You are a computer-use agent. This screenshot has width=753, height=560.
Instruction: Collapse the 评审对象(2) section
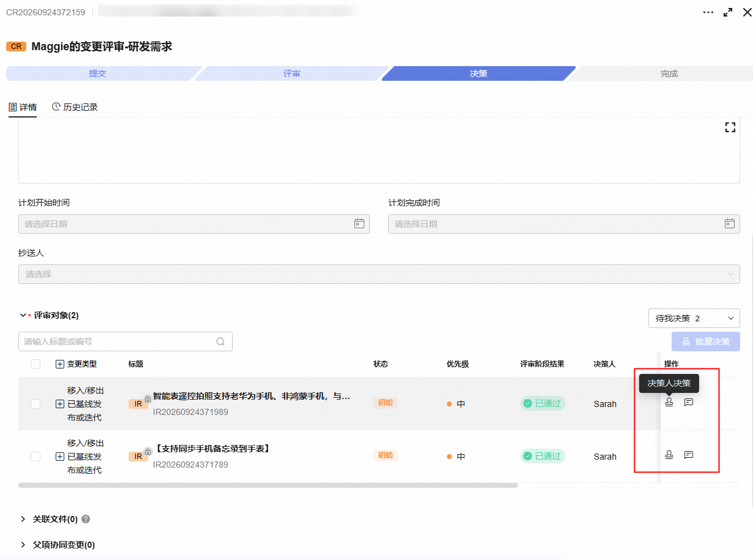point(23,315)
